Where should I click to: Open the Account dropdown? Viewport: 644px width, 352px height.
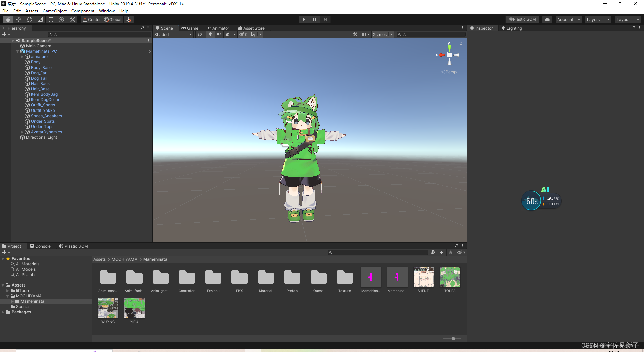pyautogui.click(x=568, y=19)
